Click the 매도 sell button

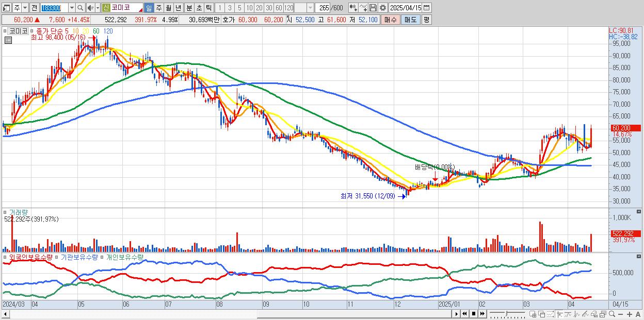click(x=410, y=20)
